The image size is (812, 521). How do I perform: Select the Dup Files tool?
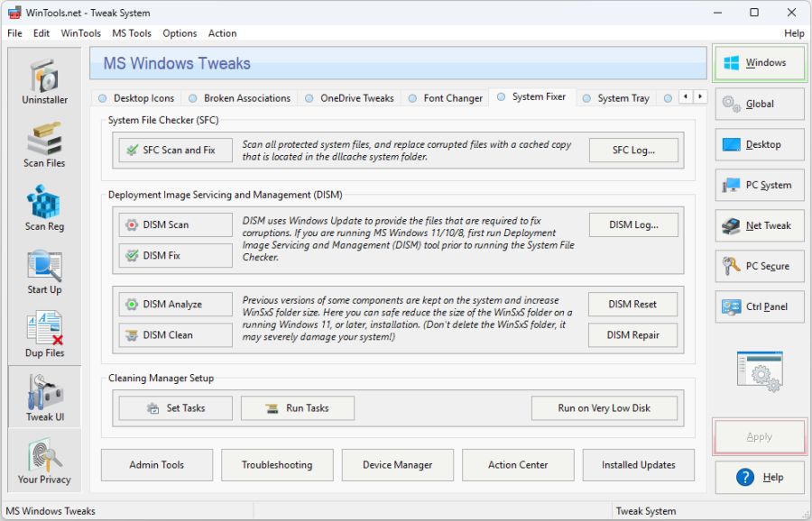(43, 334)
